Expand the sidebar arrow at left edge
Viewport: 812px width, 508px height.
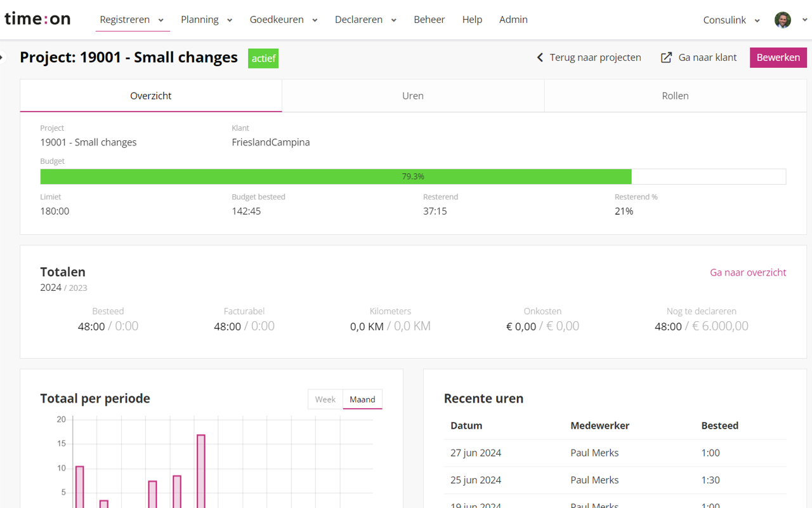tap(2, 57)
